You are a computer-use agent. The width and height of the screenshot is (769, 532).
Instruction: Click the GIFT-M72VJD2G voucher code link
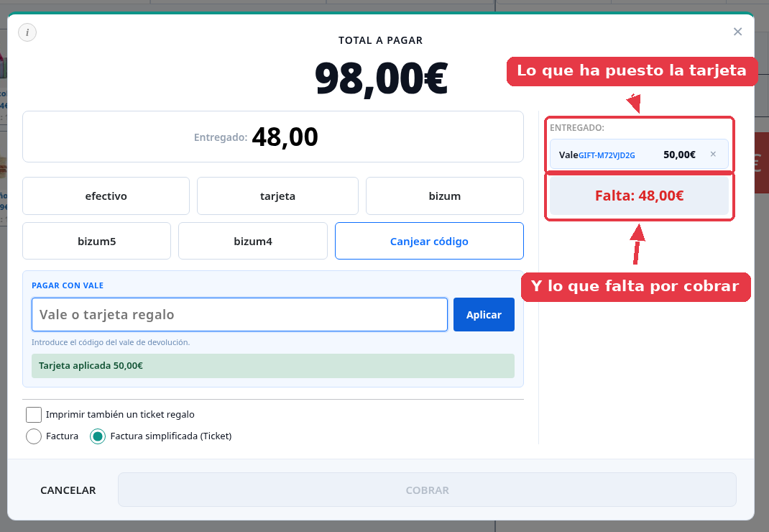(x=607, y=155)
